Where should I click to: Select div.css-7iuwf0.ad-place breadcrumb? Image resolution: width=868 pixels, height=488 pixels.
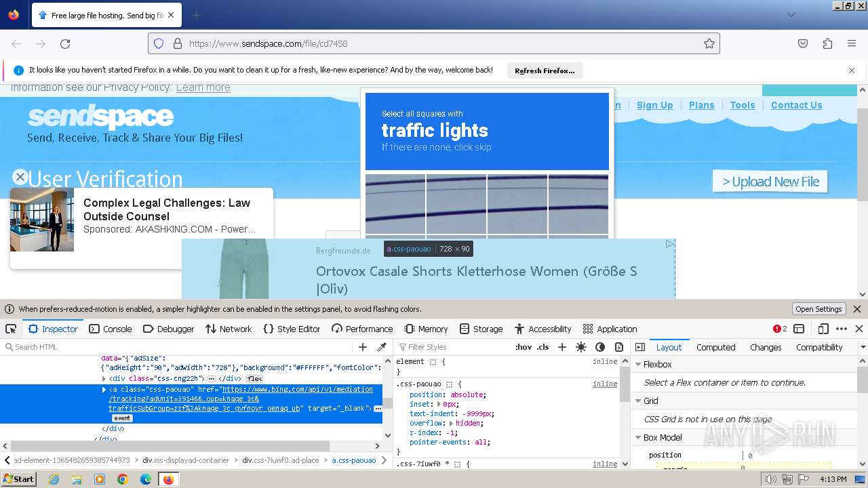point(281,460)
